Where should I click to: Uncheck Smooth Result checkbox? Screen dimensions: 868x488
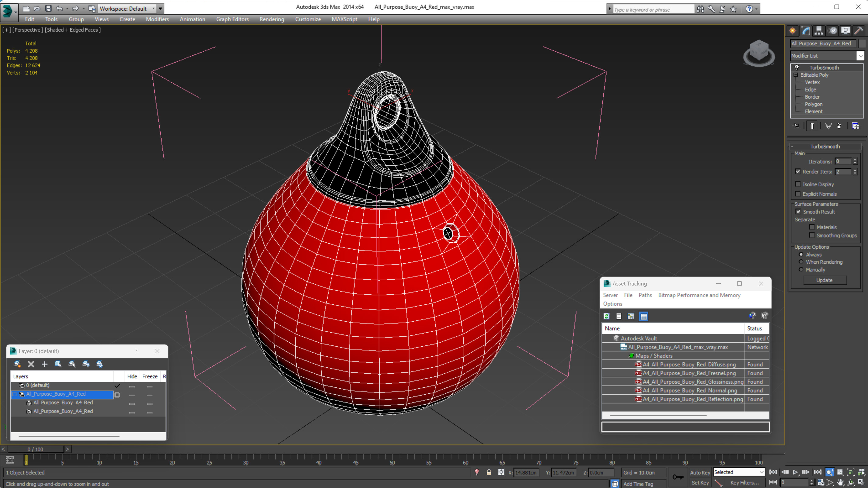pyautogui.click(x=798, y=212)
